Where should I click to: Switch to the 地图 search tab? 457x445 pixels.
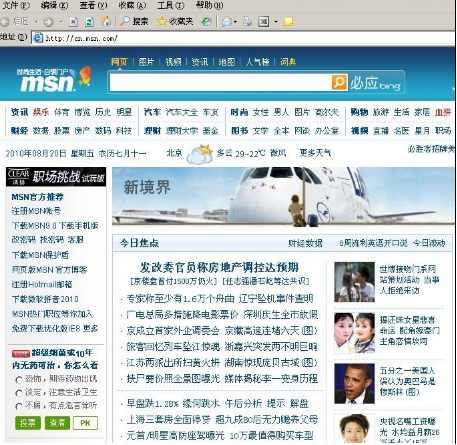[227, 62]
